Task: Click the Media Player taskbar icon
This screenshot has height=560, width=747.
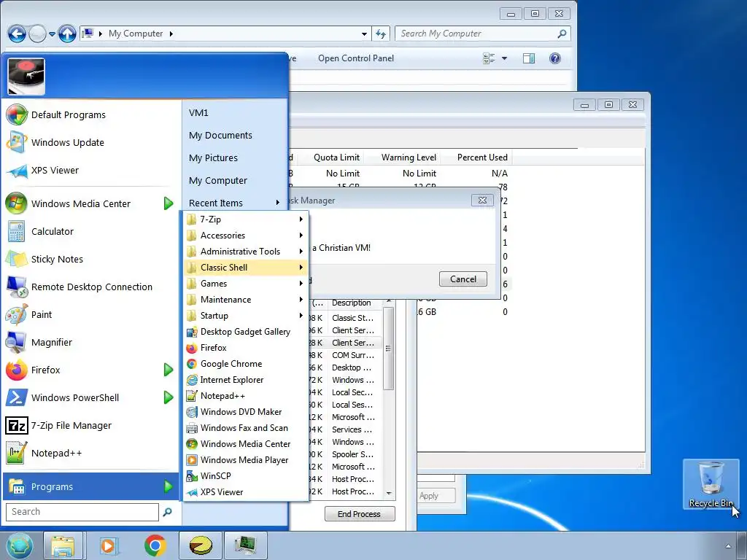Action: 109,545
